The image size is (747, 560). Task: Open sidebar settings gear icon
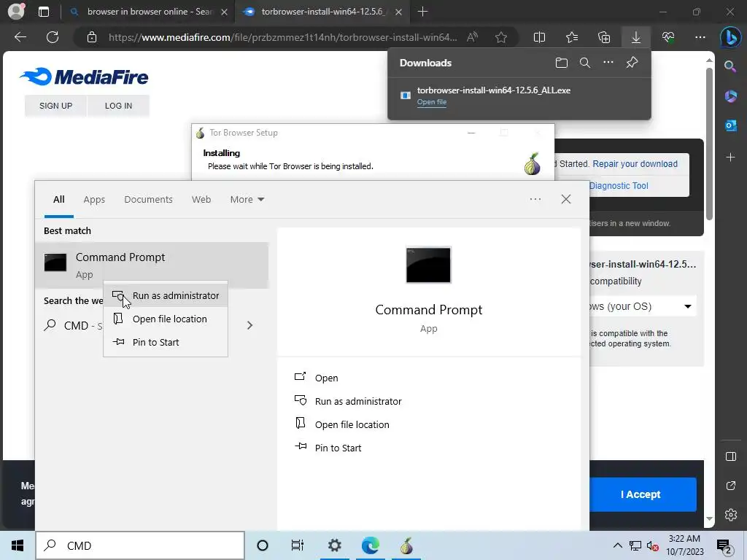point(731,515)
